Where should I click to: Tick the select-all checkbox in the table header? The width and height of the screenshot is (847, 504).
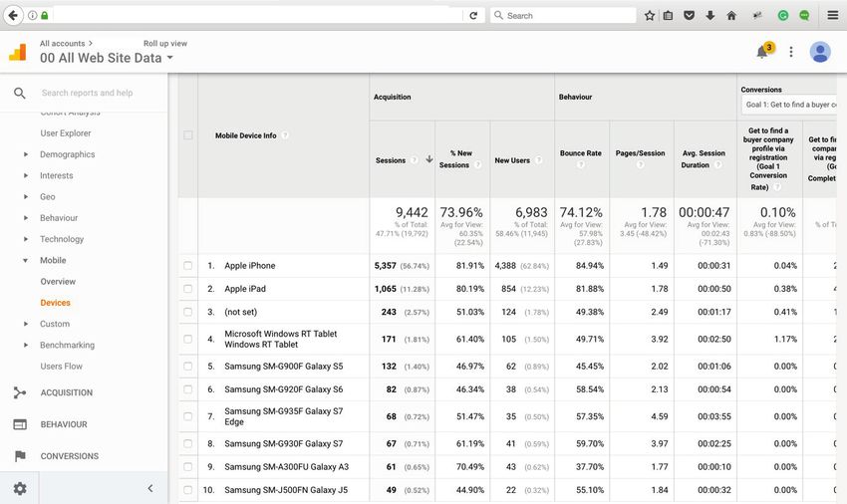[188, 135]
